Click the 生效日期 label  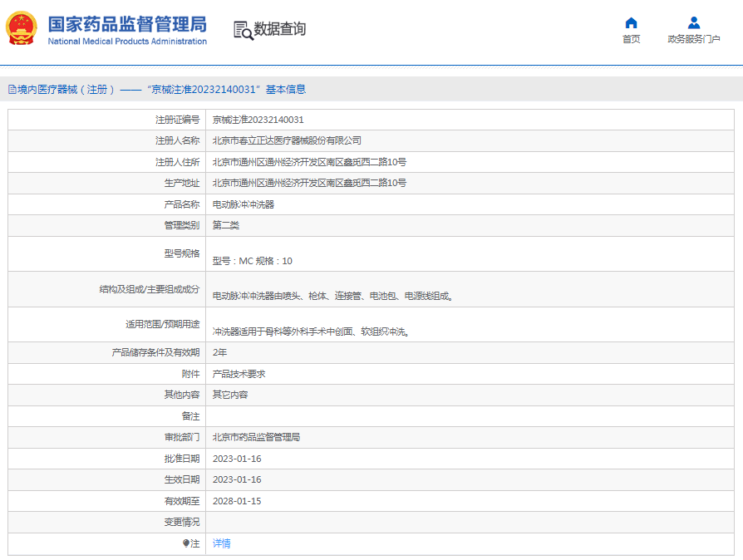tap(182, 479)
